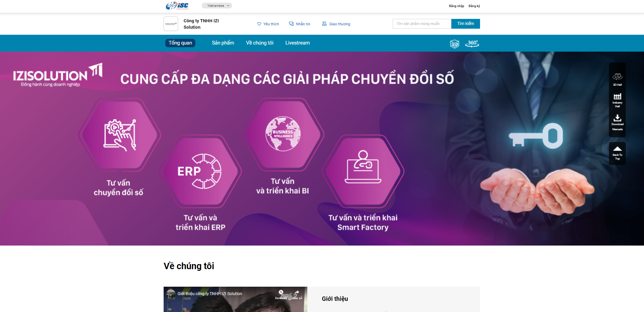Select the Livestream tab

coord(298,43)
